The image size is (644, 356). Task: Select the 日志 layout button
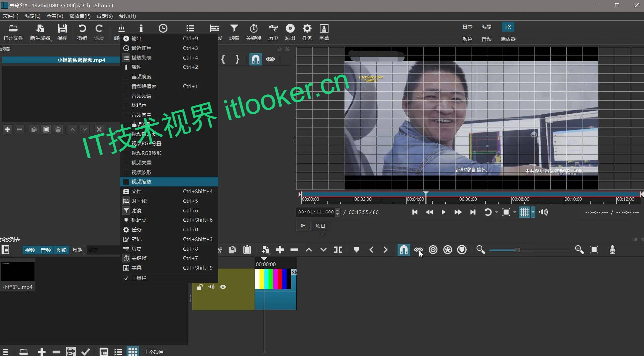467,27
